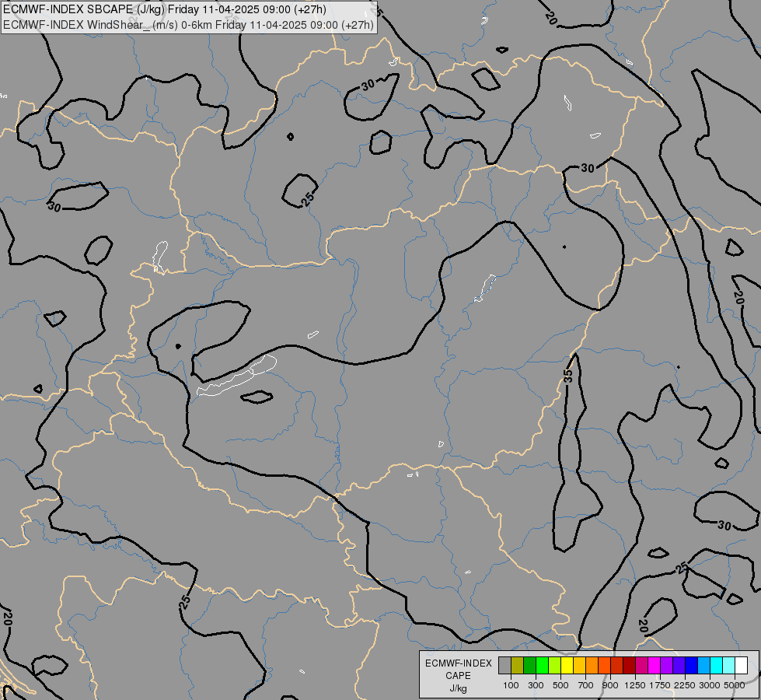Pick the pink-magenta swatch right of 1250 tick
The image size is (761, 700).
click(x=641, y=666)
